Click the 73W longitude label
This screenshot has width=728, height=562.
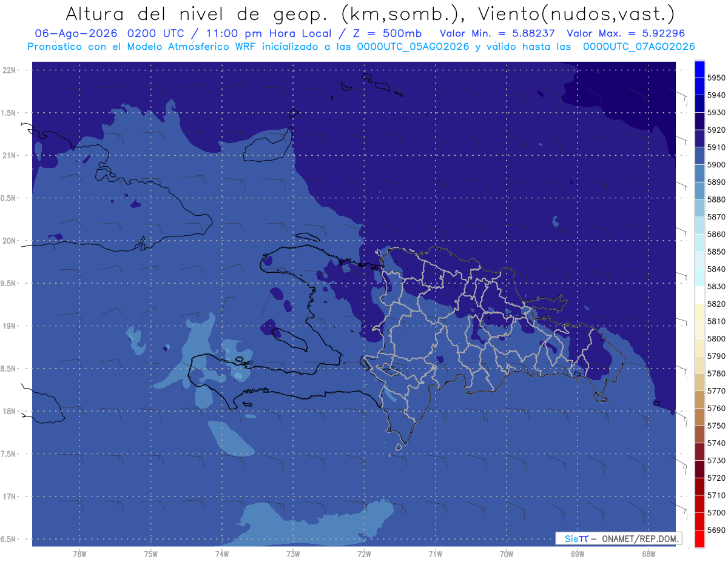(x=293, y=554)
